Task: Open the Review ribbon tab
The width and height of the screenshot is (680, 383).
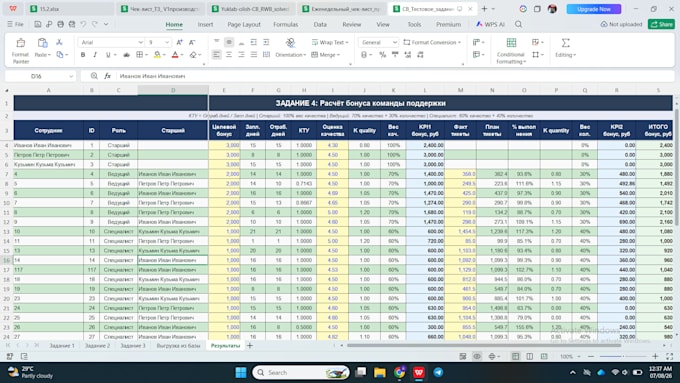Action: pyautogui.click(x=351, y=24)
